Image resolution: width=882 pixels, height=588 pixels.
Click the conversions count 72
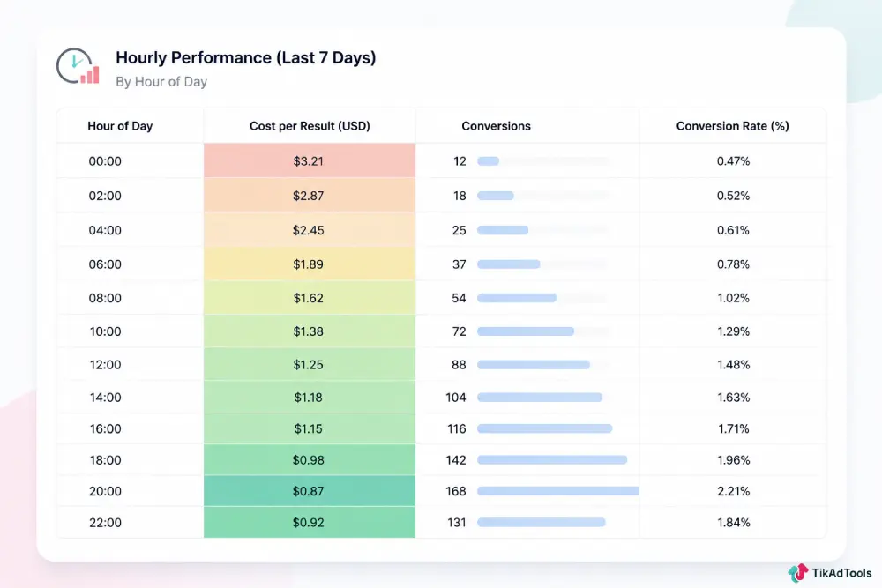(x=459, y=331)
